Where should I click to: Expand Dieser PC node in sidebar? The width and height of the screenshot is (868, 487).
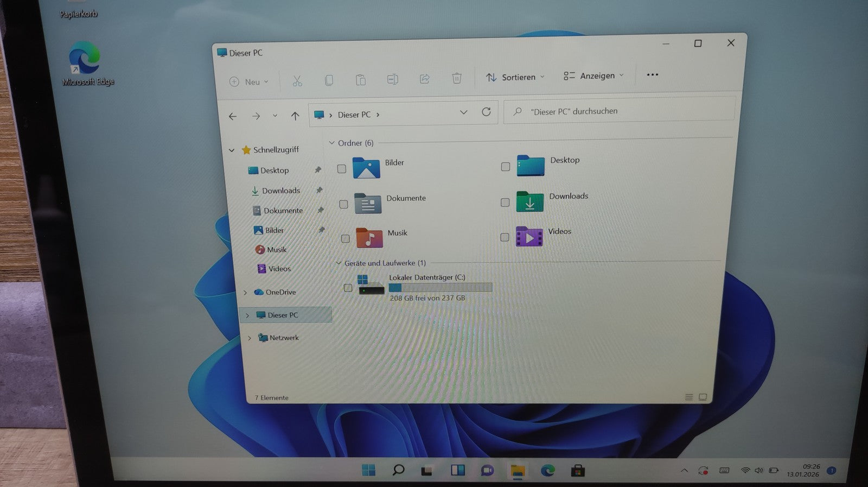(247, 315)
